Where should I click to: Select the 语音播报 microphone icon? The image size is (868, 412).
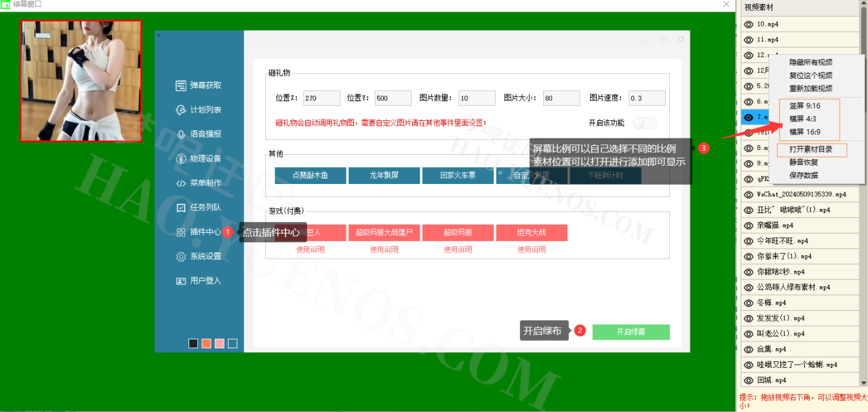point(181,134)
